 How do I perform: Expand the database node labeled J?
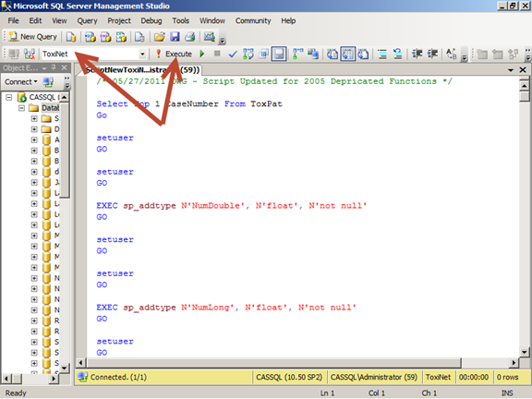pos(34,183)
